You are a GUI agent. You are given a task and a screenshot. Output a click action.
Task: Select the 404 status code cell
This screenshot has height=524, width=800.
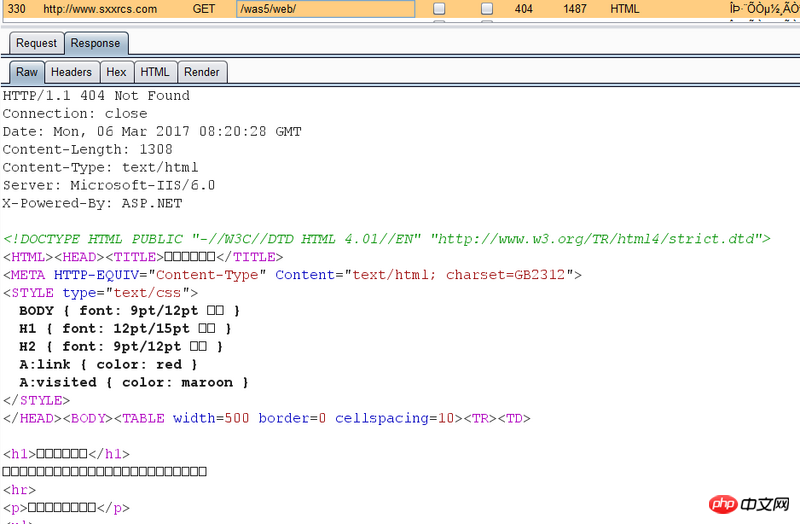point(524,9)
